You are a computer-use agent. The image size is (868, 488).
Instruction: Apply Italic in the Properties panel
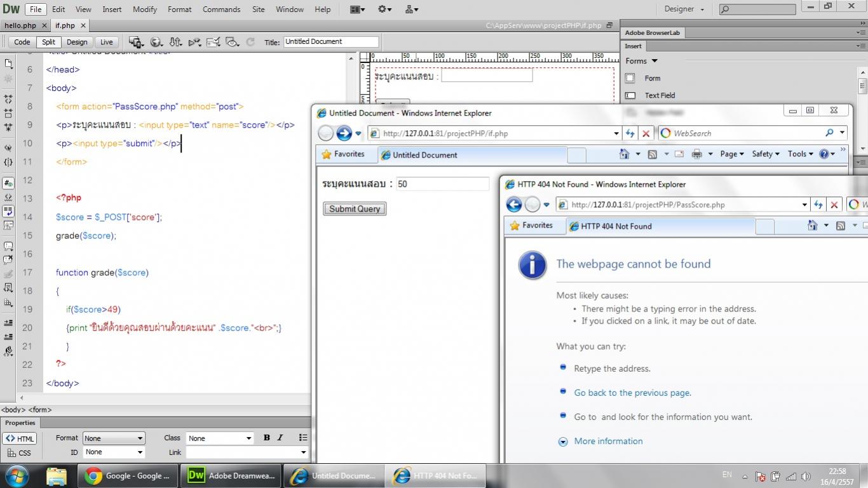(x=280, y=438)
